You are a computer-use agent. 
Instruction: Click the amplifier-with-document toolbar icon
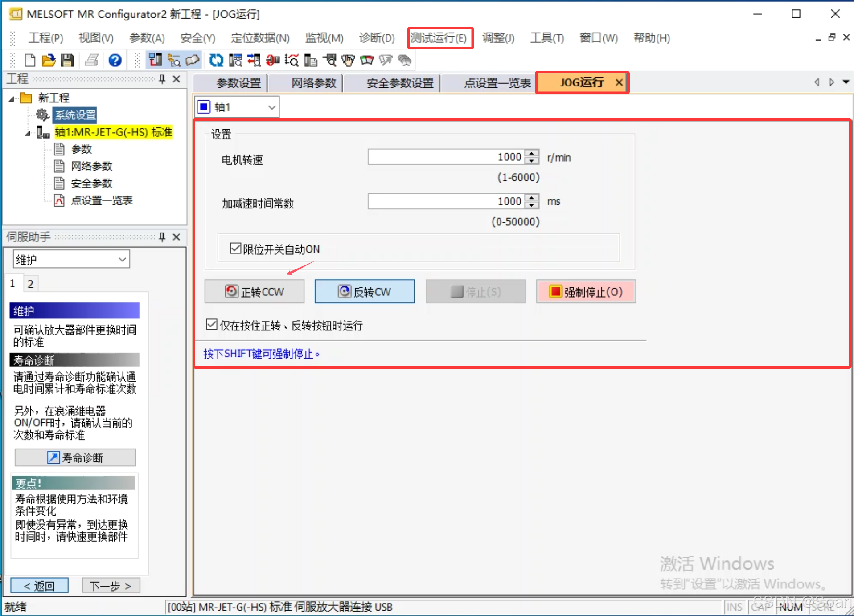pos(311,60)
